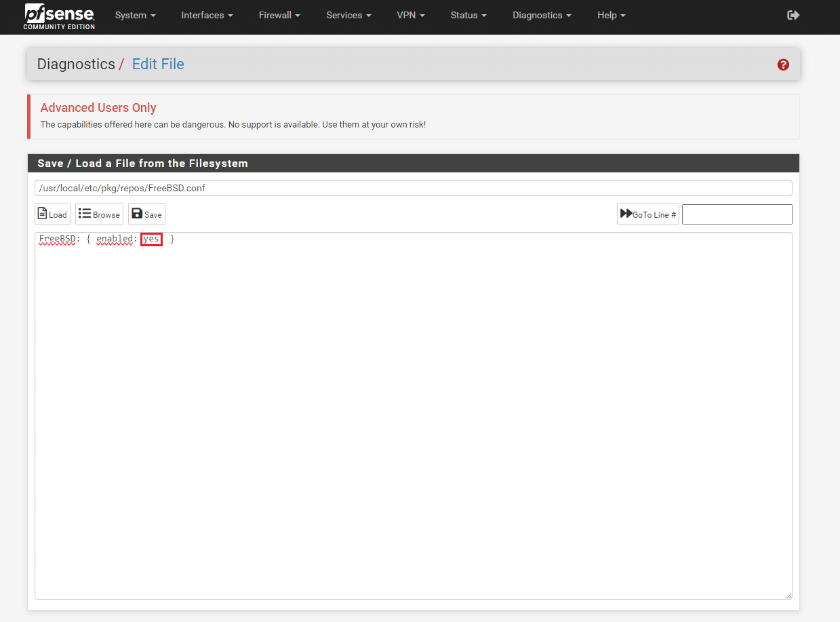Expand the Diagnostics menu
The width and height of the screenshot is (840, 622).
click(x=542, y=15)
